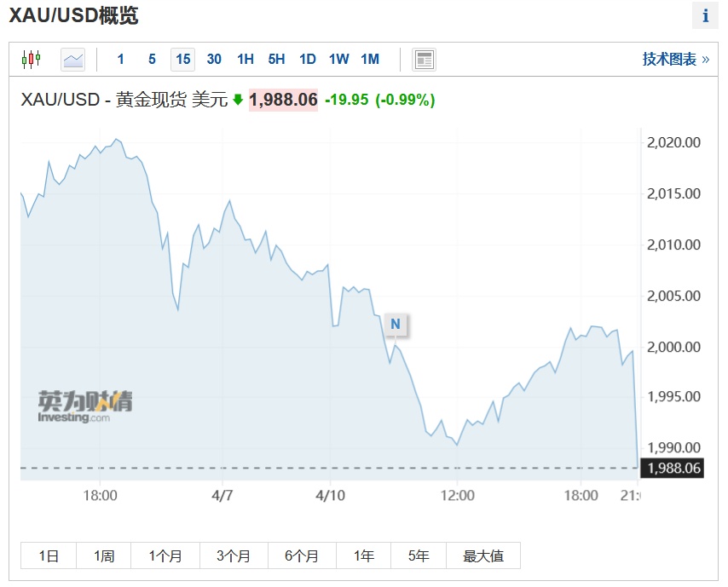Choose the 1年 time range

(363, 555)
